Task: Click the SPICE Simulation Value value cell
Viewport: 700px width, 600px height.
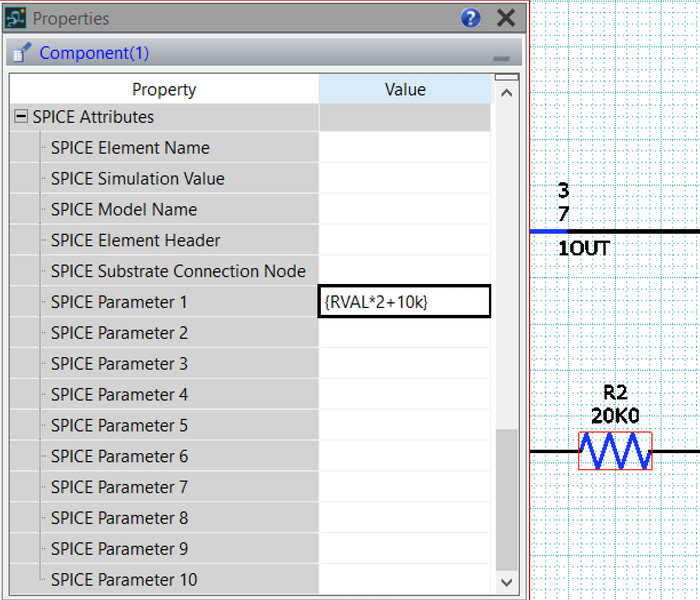Action: (404, 178)
